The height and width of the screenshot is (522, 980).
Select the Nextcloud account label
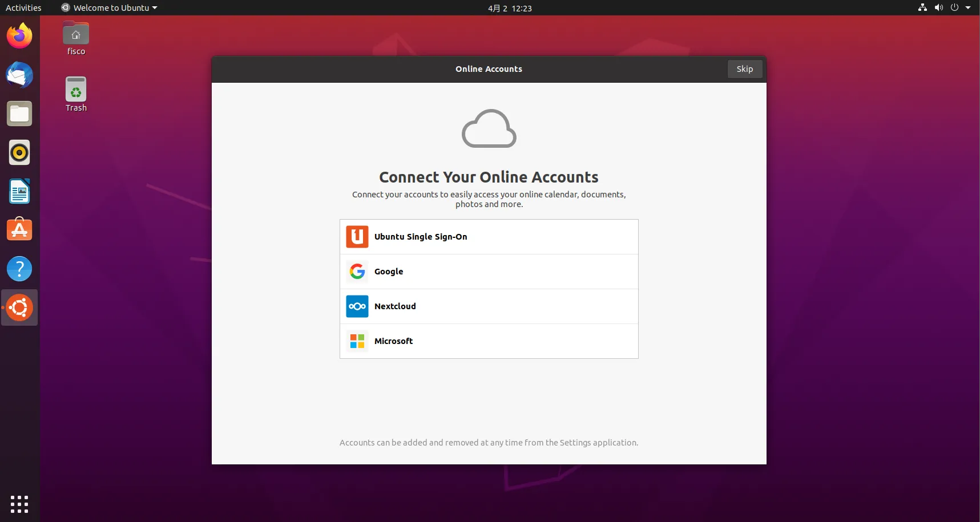(395, 306)
